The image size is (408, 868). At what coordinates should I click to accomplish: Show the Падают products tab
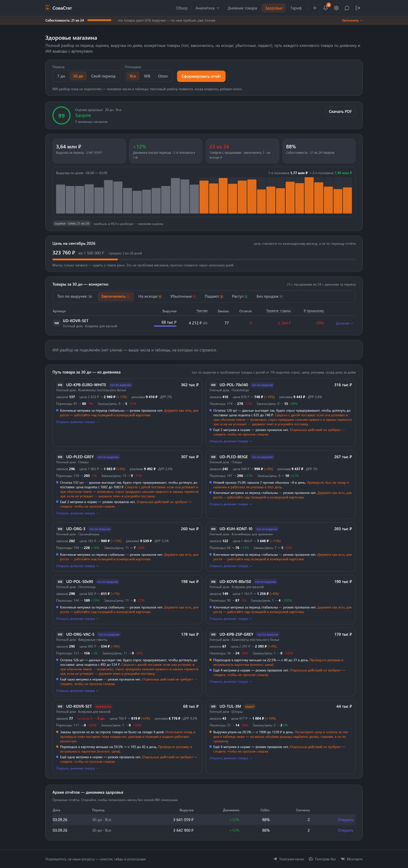(214, 297)
